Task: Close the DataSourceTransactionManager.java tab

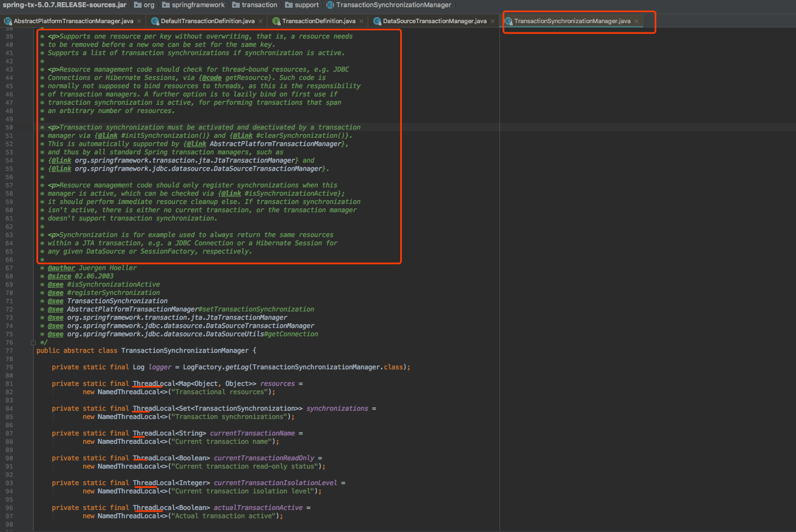Action: point(493,22)
